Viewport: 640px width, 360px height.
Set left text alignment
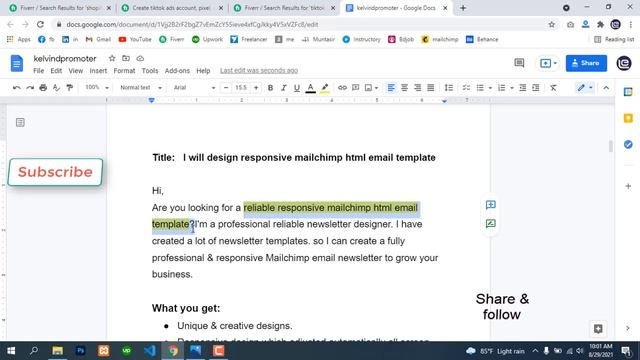(x=391, y=88)
